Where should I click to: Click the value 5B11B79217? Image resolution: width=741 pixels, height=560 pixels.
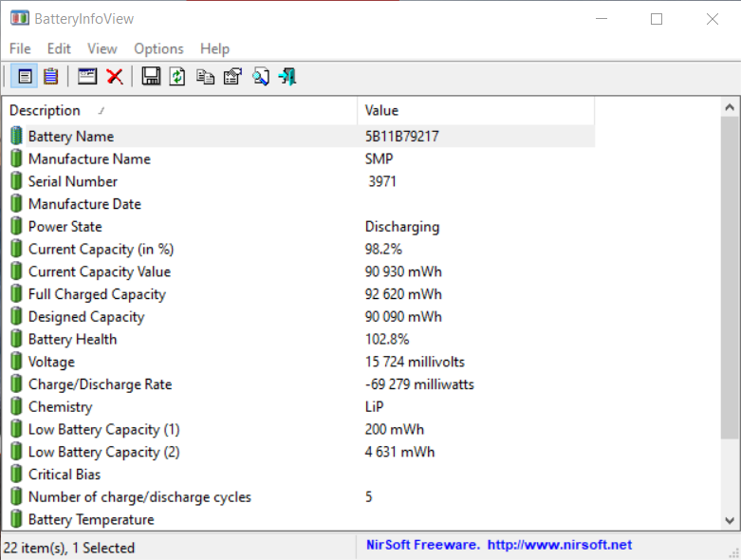tap(401, 136)
